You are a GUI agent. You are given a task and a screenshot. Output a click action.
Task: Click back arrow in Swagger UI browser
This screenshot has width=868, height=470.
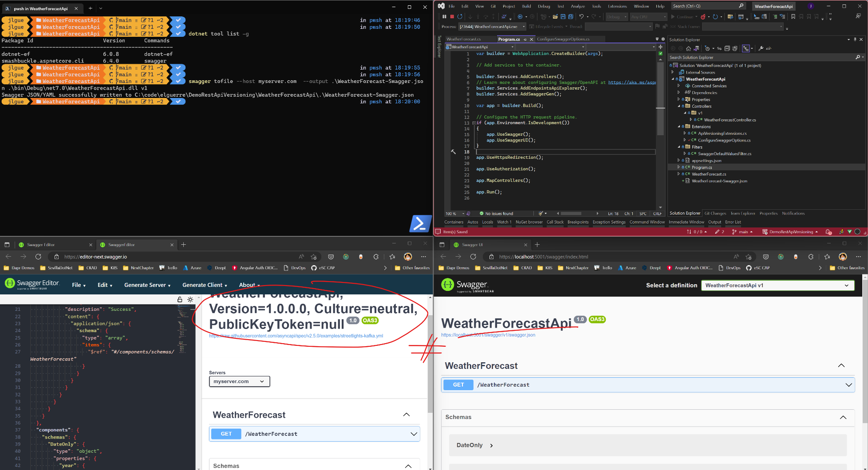tap(443, 257)
